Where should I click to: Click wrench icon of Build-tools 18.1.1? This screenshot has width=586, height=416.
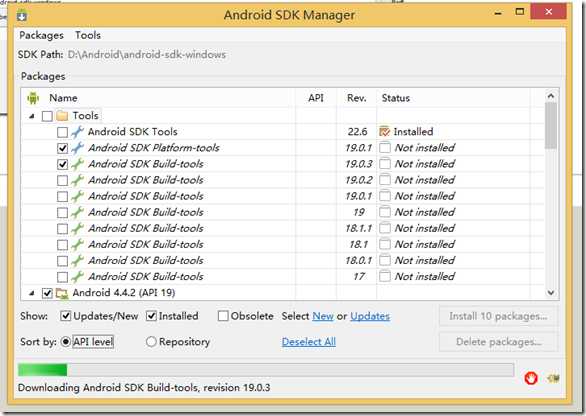(x=77, y=228)
